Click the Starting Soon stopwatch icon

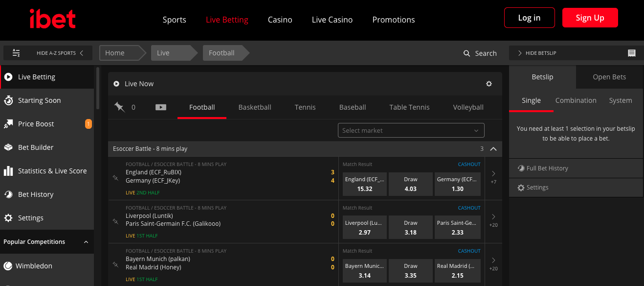tap(8, 100)
